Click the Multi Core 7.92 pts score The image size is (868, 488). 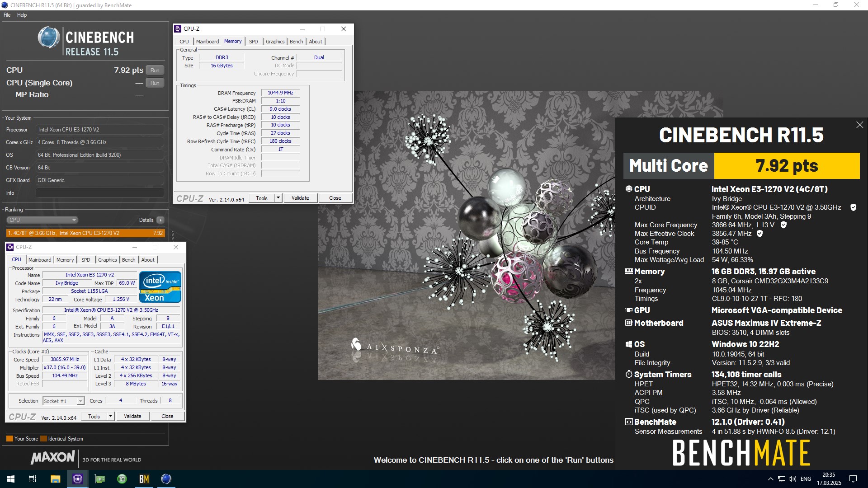pos(787,166)
